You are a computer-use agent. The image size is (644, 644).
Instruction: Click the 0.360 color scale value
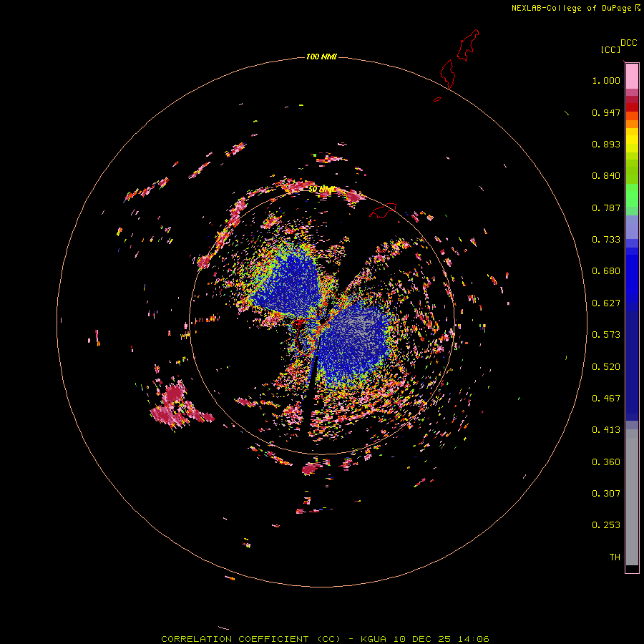point(606,462)
